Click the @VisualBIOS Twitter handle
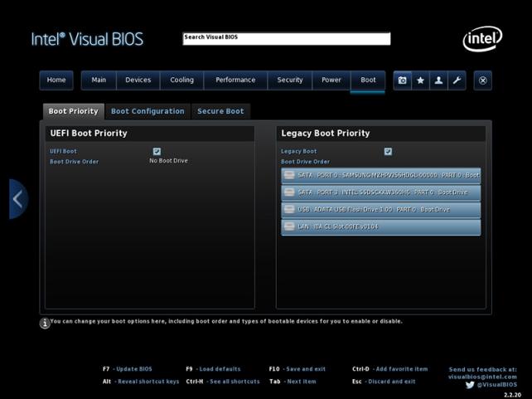Viewport: 532px width, 399px height. point(497,385)
